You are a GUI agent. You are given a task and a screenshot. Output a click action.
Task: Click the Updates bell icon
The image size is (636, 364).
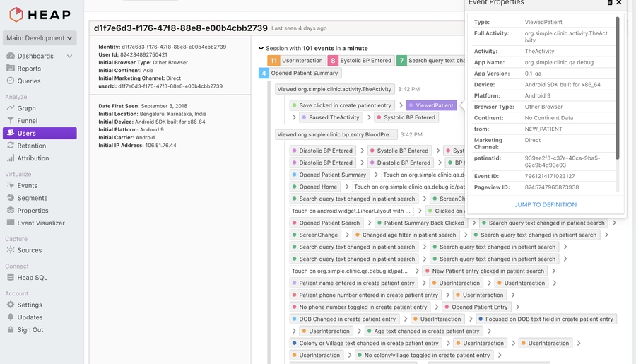pyautogui.click(x=11, y=317)
